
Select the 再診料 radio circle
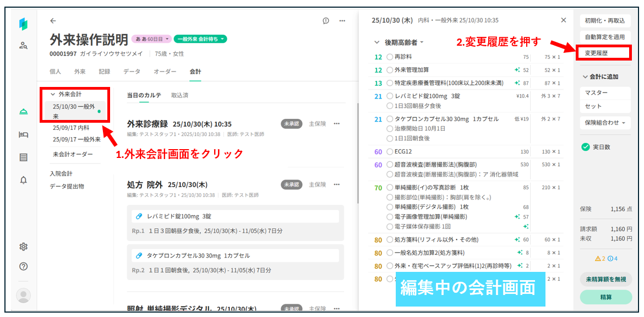[x=390, y=57]
